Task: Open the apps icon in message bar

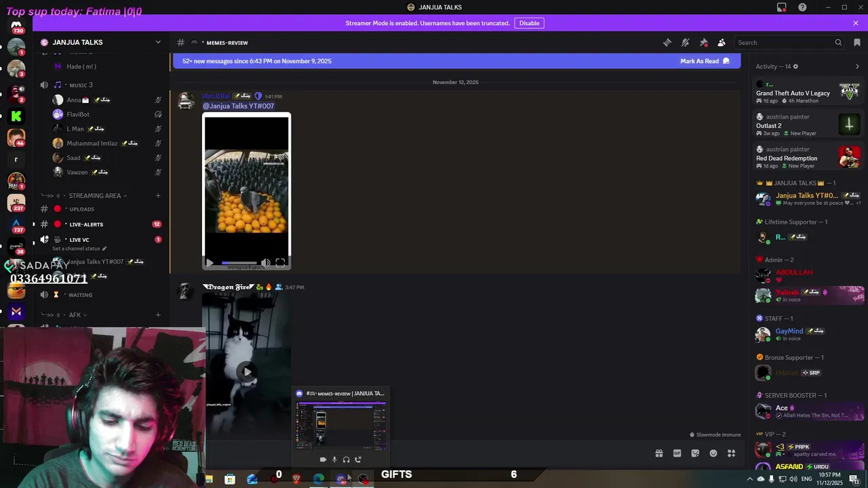Action: pos(732,453)
